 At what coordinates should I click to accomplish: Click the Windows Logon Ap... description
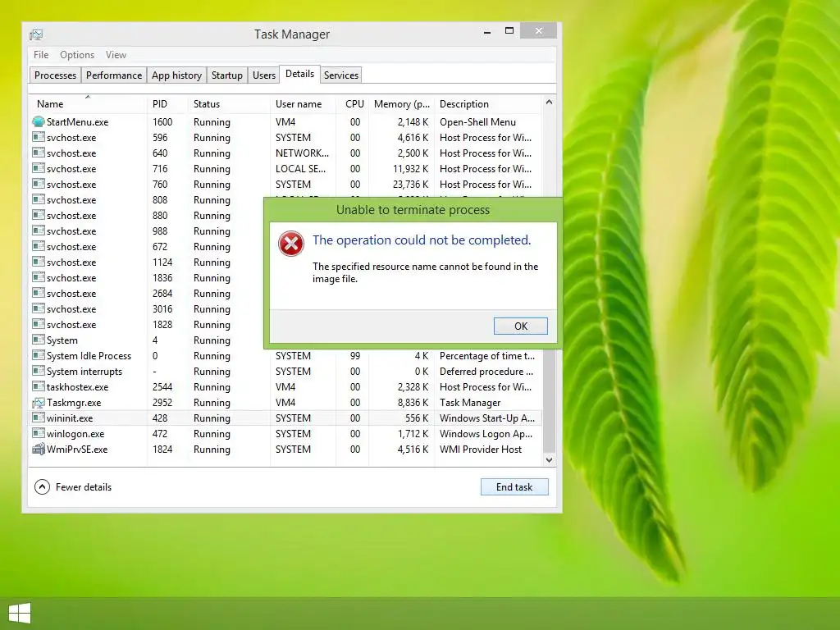[x=486, y=433]
